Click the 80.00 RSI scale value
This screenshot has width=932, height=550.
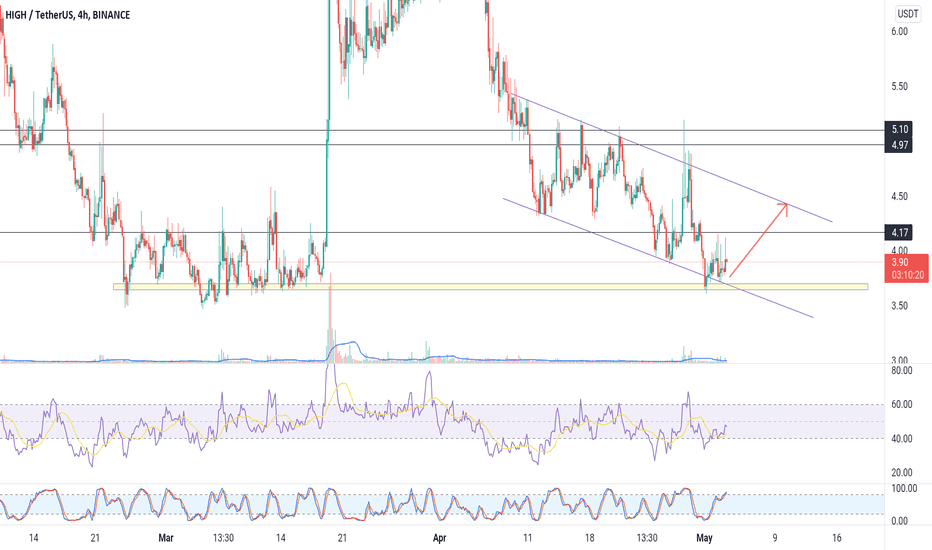pos(902,370)
